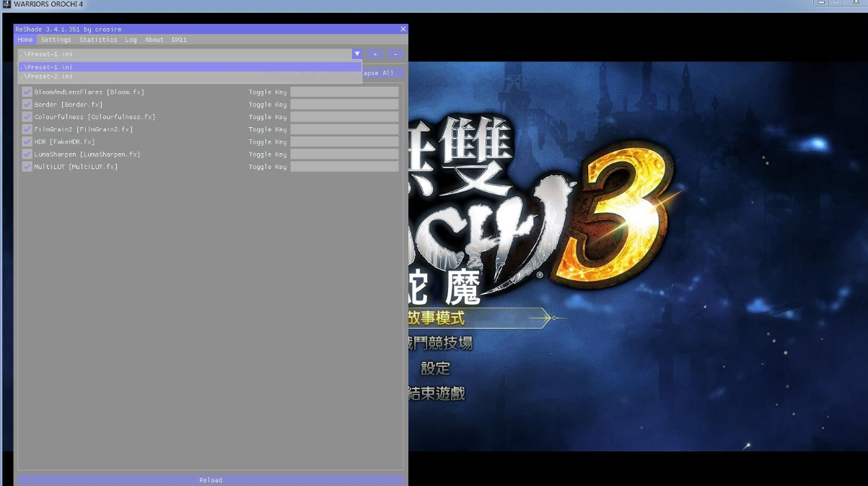The height and width of the screenshot is (486, 868).
Task: Remove preset with the minus button
Action: (395, 54)
